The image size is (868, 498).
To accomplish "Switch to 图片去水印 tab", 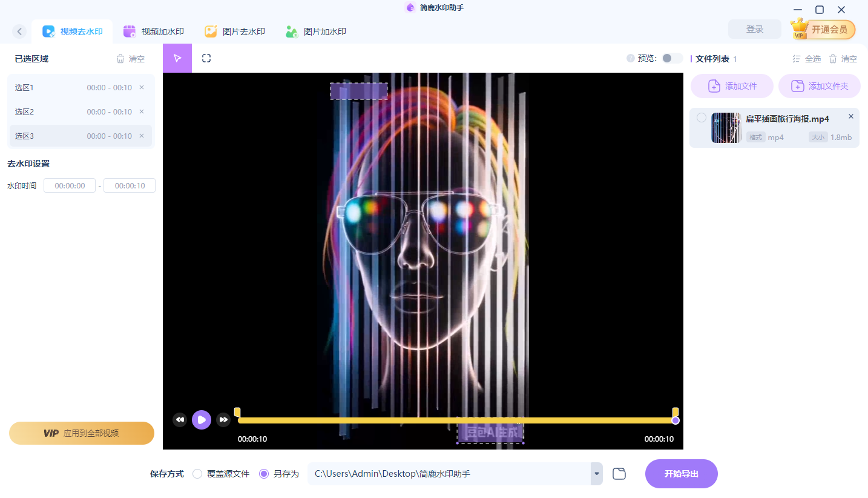I will coord(235,32).
